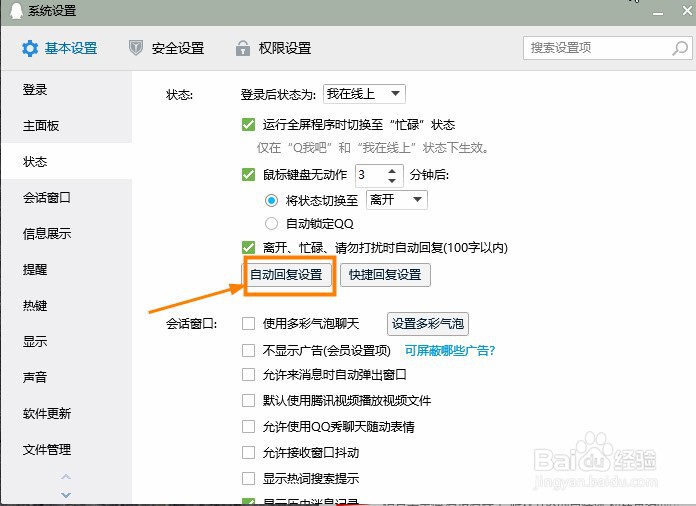The image size is (696, 506).
Task: Enable 允许使用QQ秀聊天随动表情 checkbox
Action: tap(248, 427)
